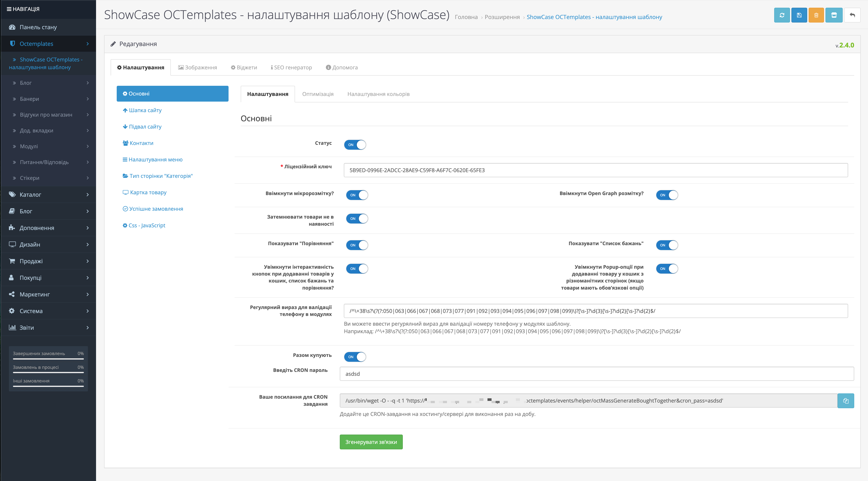Image resolution: width=868 pixels, height=481 pixels.
Task: Open Налаштування меню section
Action: (x=152, y=160)
